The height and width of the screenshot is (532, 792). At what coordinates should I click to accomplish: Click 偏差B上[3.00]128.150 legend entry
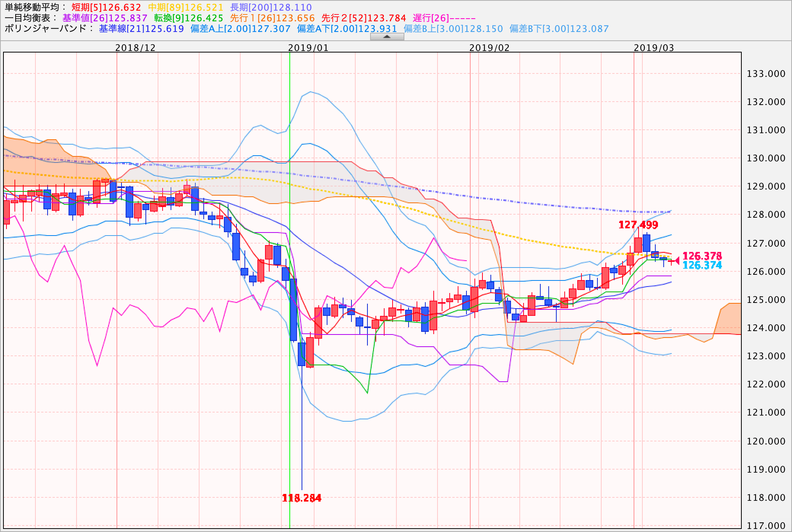point(453,29)
